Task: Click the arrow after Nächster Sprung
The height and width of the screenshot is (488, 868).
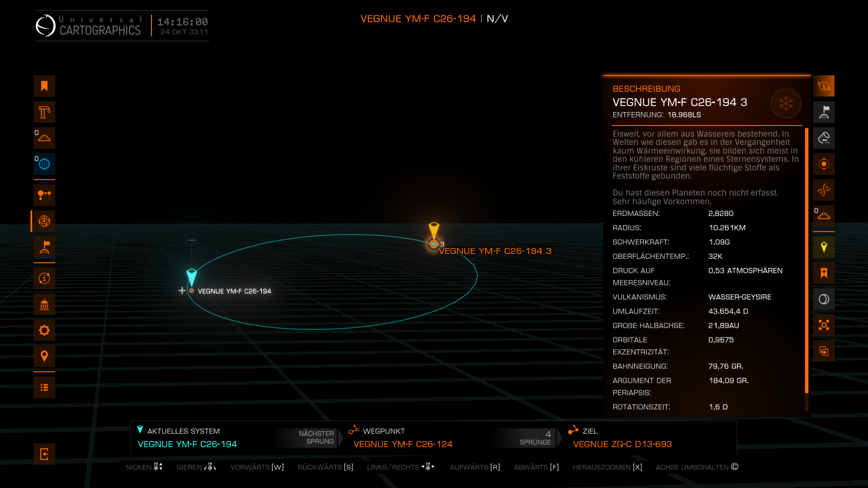Action: tap(340, 437)
